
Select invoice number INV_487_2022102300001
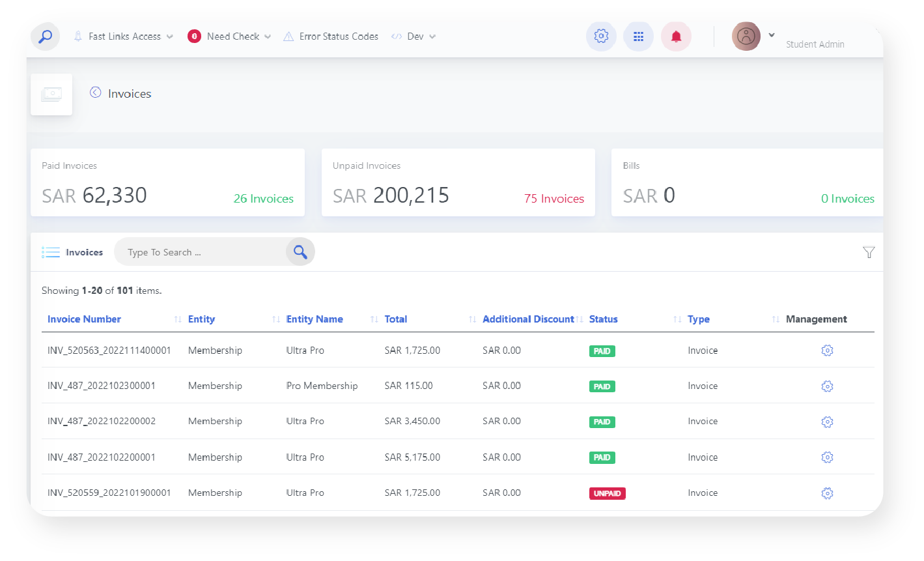102,386
